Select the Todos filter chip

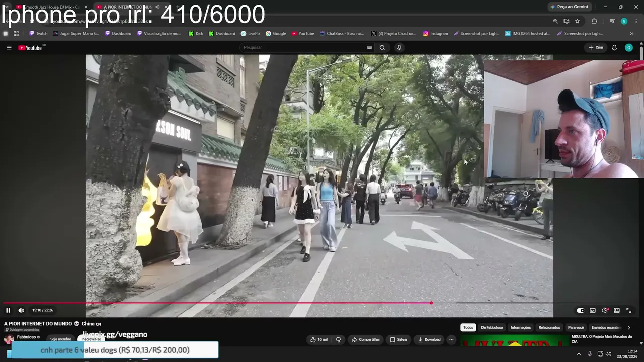click(468, 328)
